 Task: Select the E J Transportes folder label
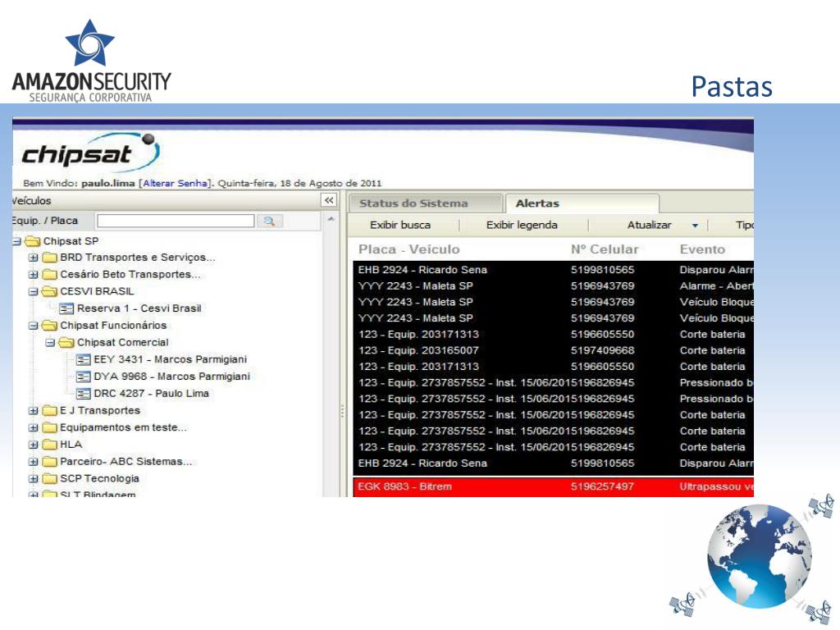click(x=100, y=411)
